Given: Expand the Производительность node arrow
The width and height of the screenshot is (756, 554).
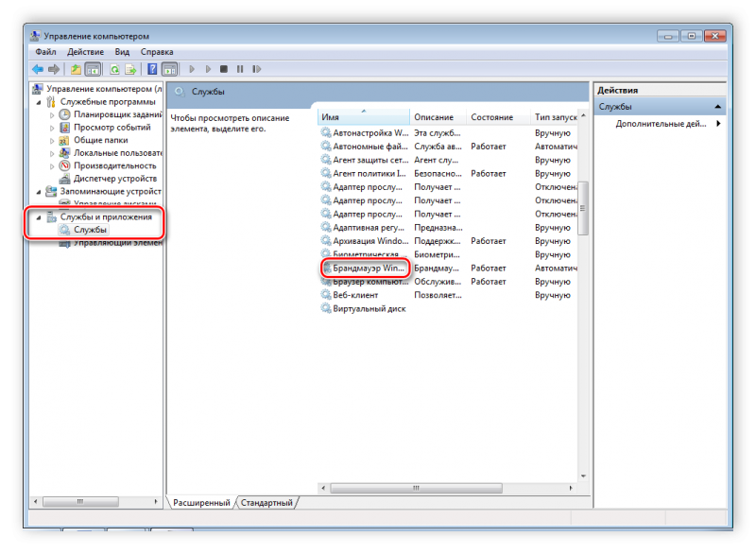Looking at the screenshot, I should click(52, 166).
